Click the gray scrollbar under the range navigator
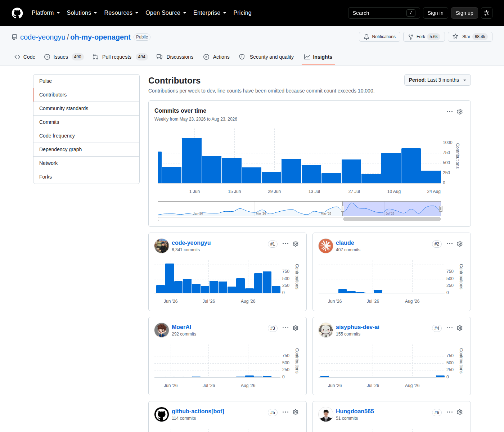 (392, 219)
